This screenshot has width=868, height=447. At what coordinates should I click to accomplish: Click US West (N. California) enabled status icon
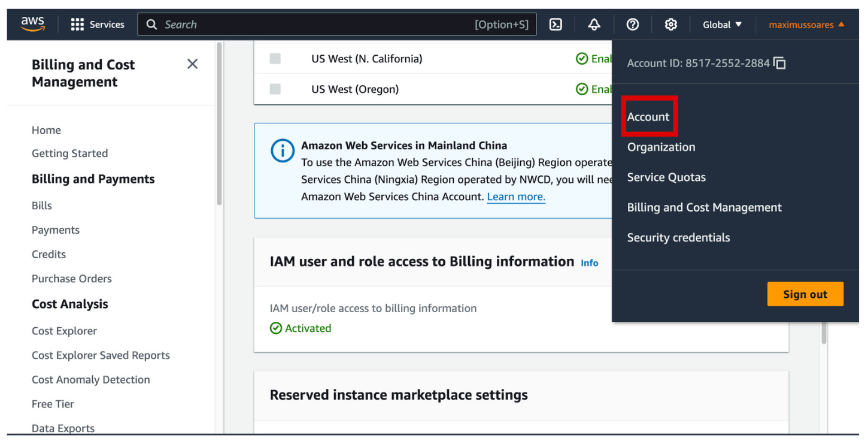581,59
